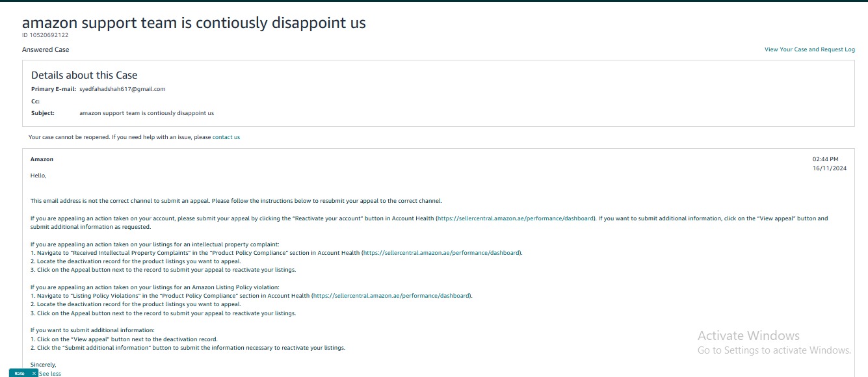This screenshot has height=377, width=868.
Task: Open dashboard link in Reactivate your account paragraph
Action: point(515,218)
